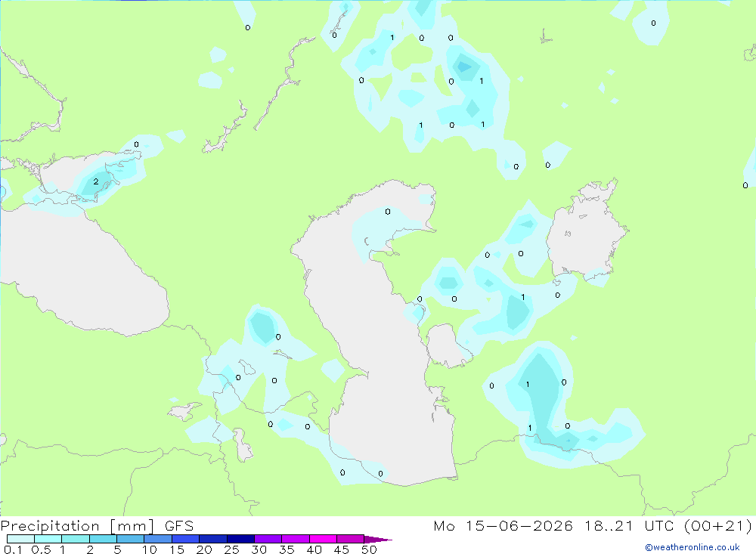
Task: Click the '50' legend label
Action: click(369, 549)
